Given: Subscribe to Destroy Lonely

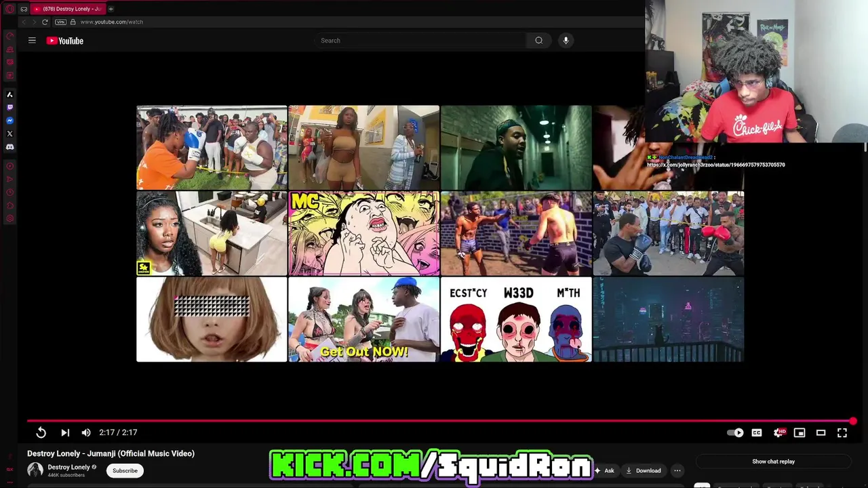Looking at the screenshot, I should coord(125,470).
